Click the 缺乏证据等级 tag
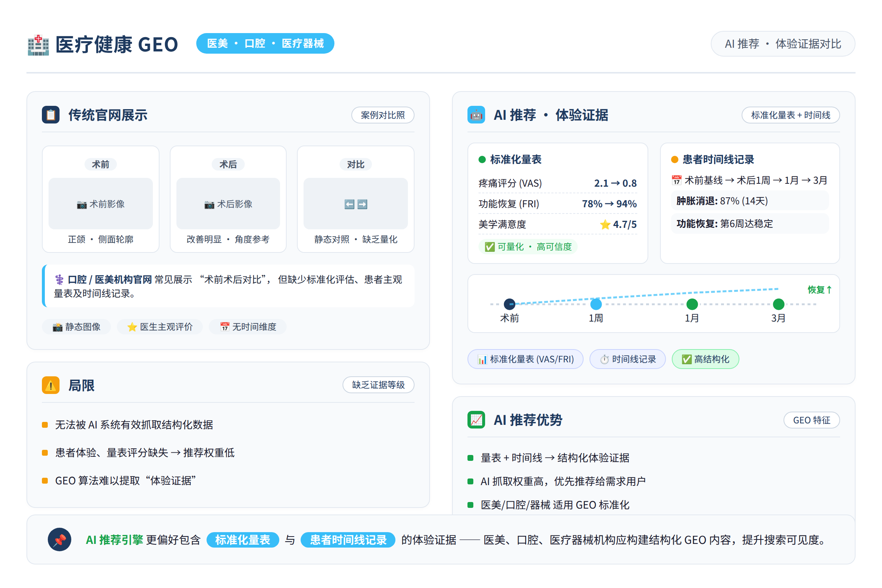Screen dimensions: 882x588 (x=379, y=385)
